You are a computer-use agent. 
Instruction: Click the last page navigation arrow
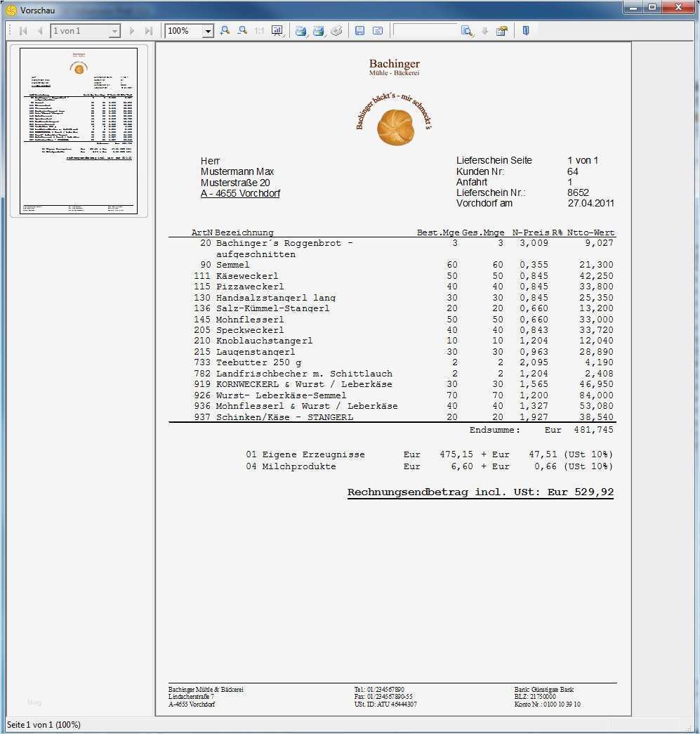click(x=149, y=30)
